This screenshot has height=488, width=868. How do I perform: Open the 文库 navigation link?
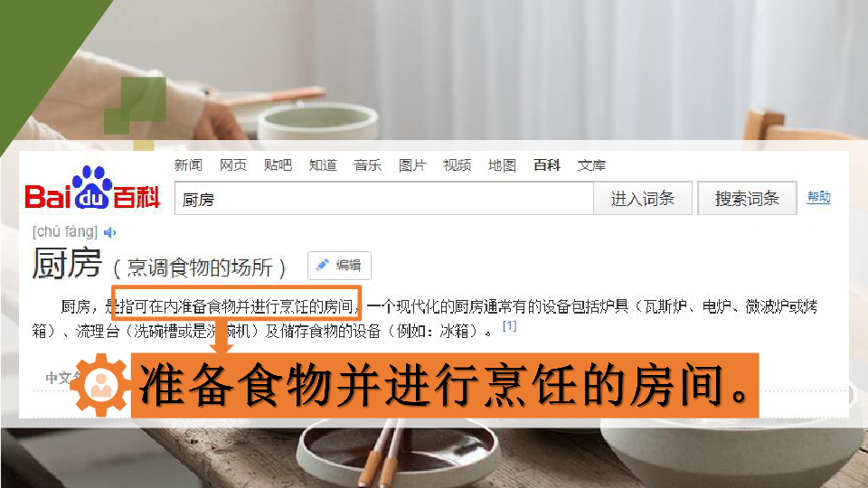(x=591, y=164)
